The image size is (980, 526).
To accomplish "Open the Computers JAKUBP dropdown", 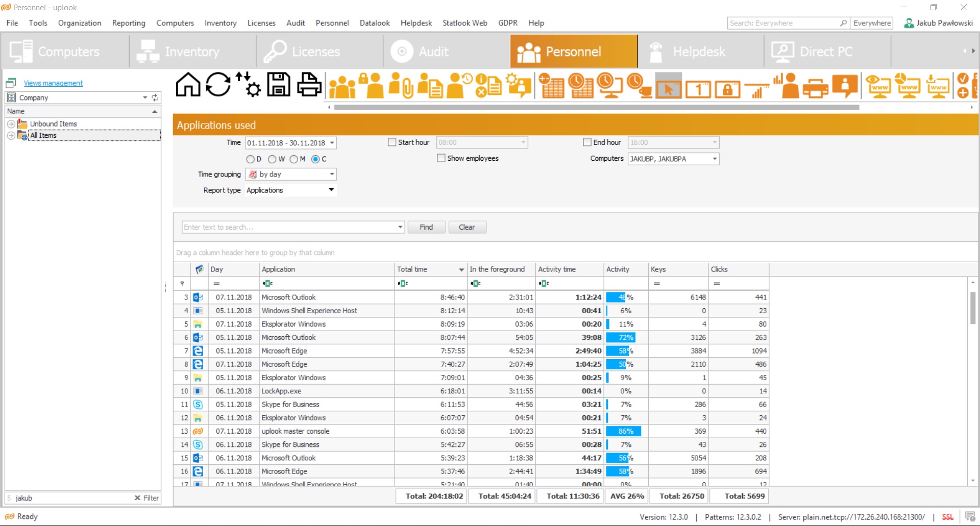I will point(715,159).
